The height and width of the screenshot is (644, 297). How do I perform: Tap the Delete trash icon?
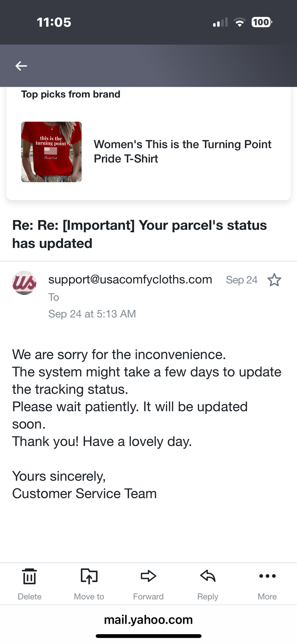(29, 577)
